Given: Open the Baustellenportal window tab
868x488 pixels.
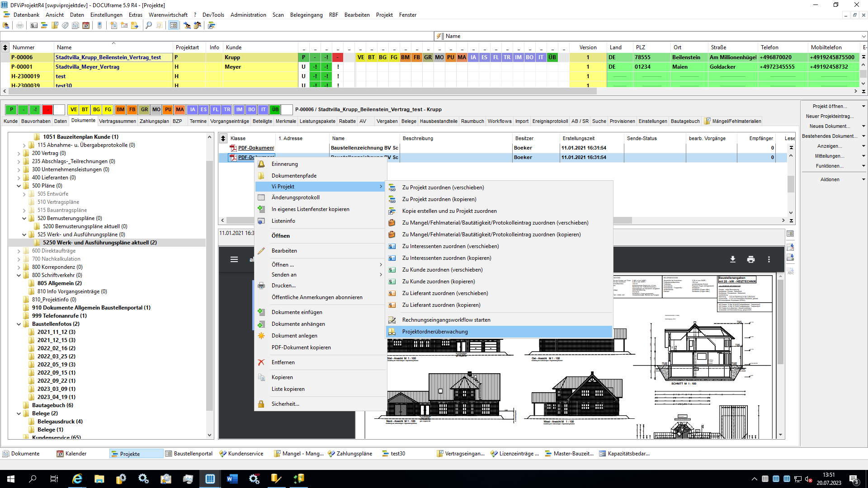Looking at the screenshot, I should (189, 454).
